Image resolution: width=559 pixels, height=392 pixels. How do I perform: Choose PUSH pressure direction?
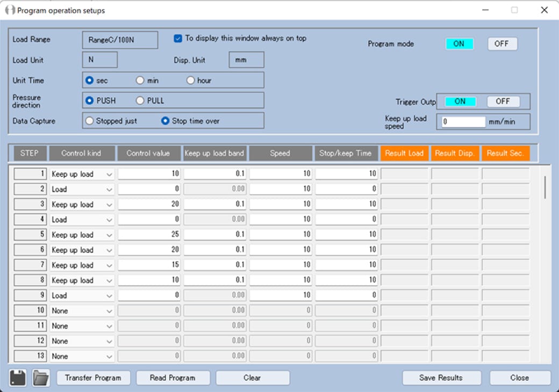click(x=89, y=101)
